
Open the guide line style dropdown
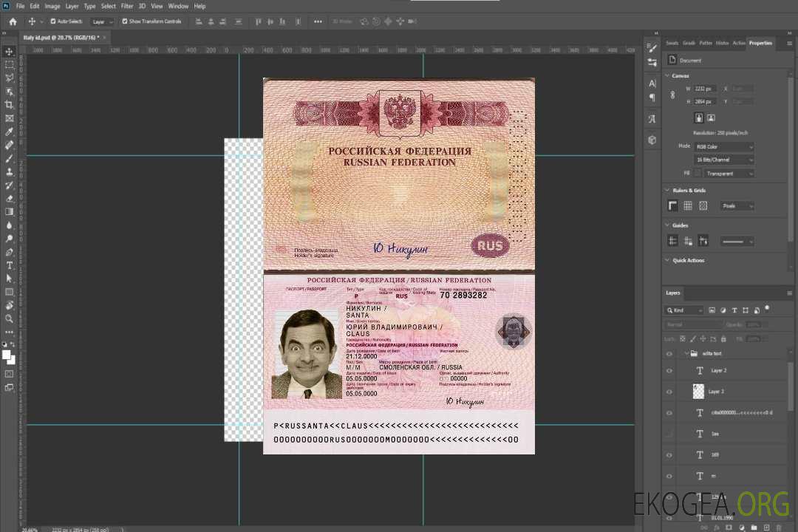coord(737,242)
